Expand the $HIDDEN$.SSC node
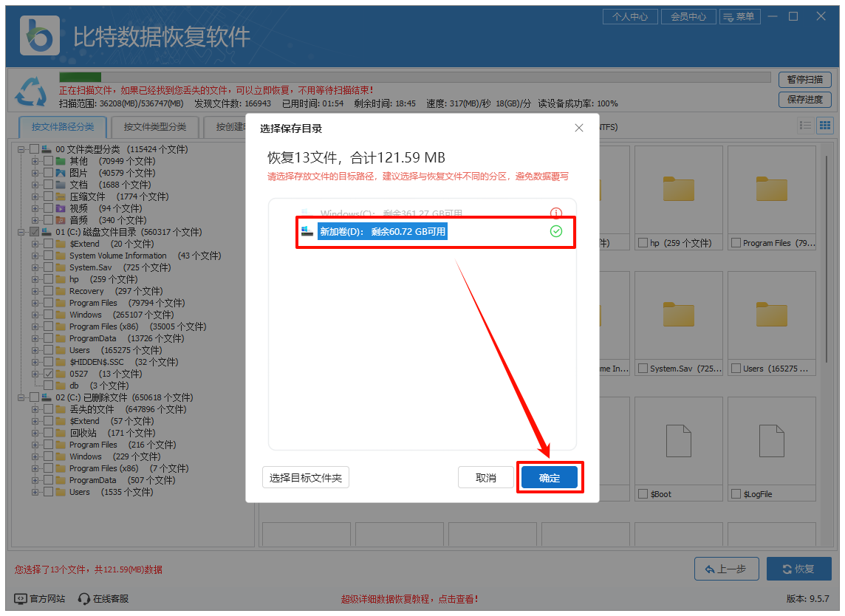 pos(35,362)
